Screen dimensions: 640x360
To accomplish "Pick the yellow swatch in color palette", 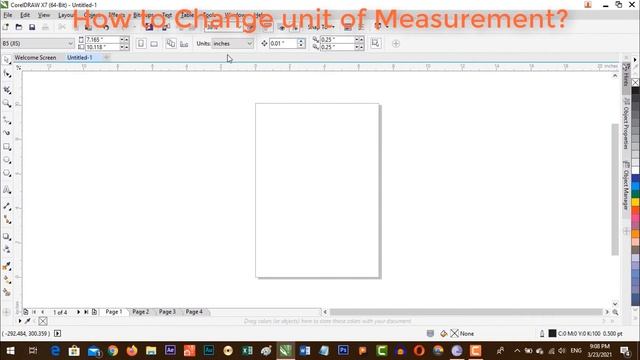I will [x=636, y=201].
